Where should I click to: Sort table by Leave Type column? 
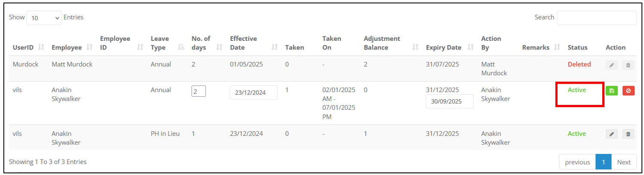coord(181,47)
